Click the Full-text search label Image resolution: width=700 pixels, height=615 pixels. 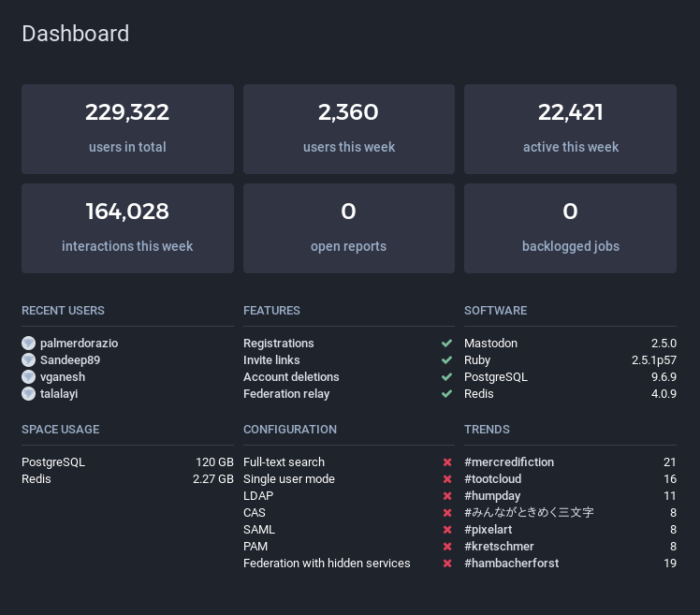pyautogui.click(x=284, y=461)
